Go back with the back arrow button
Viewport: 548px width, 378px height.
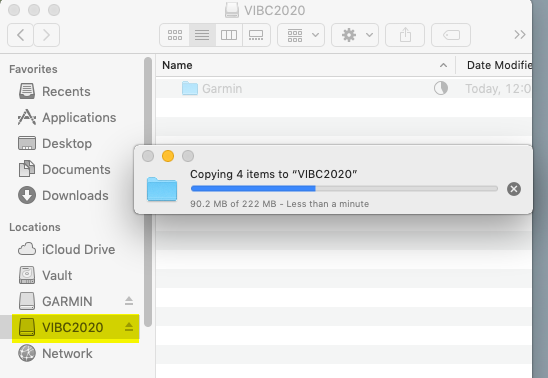20,35
